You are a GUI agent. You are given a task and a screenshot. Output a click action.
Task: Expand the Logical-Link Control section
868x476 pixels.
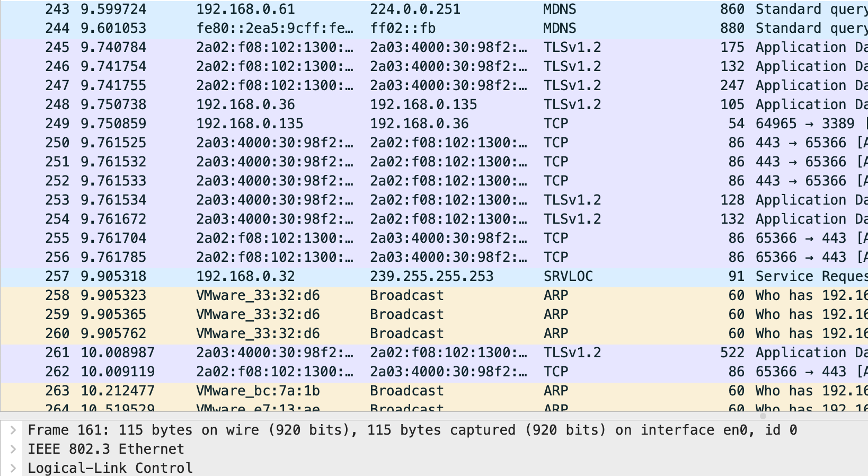[14, 468]
